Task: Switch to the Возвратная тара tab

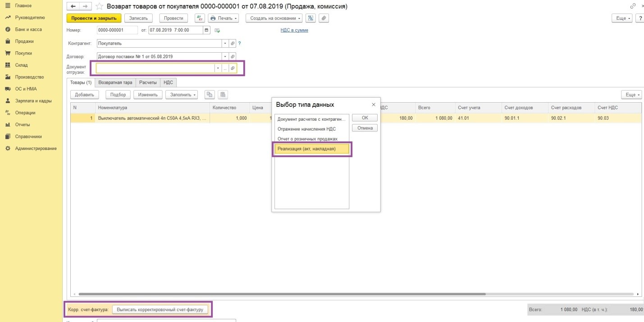Action: coord(115,82)
